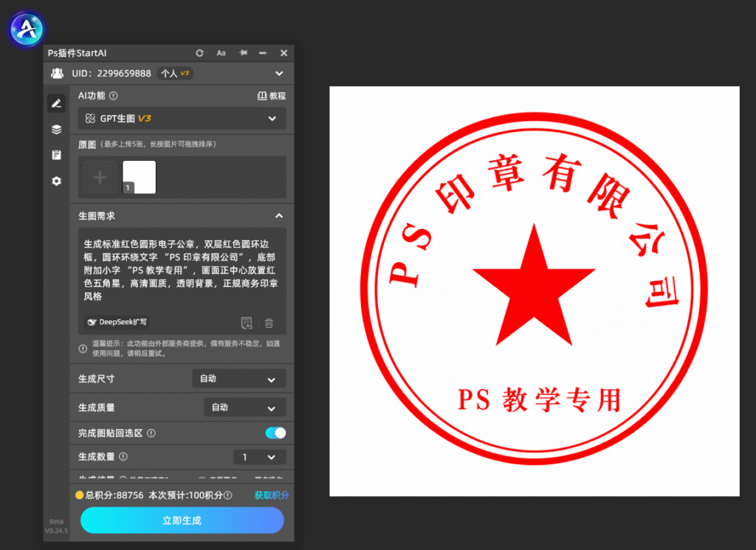The height and width of the screenshot is (550, 756).
Task: Minimize the StartAI plugin panel
Action: [x=263, y=53]
